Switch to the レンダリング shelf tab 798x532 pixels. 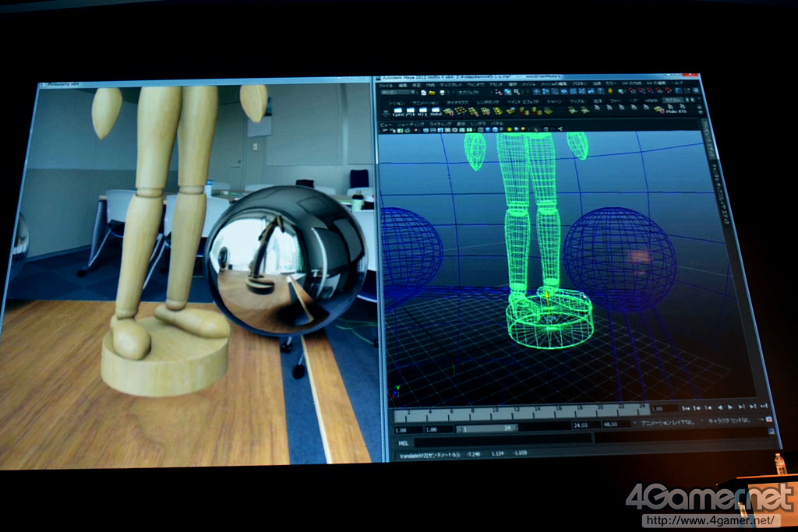488,102
